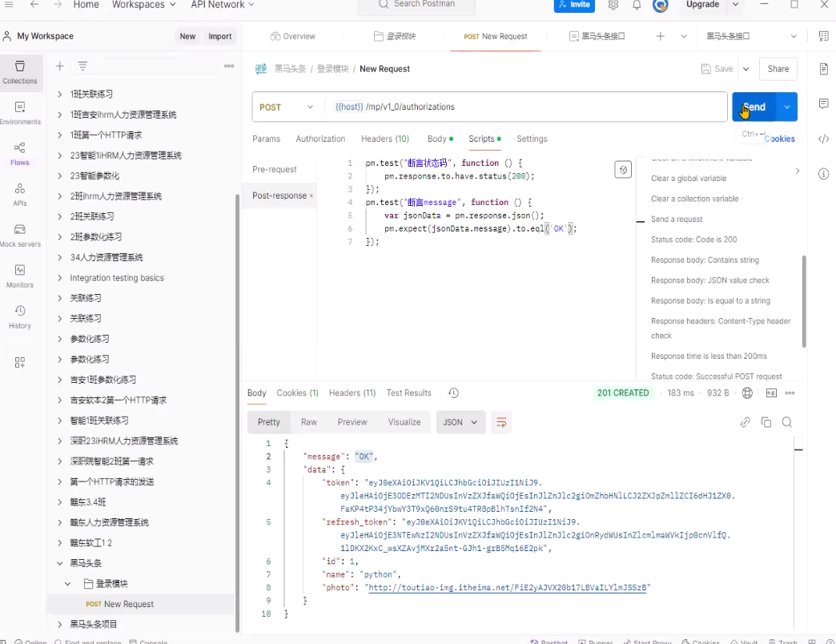
Task: Click the Postbot icon in script editor
Action: click(623, 170)
